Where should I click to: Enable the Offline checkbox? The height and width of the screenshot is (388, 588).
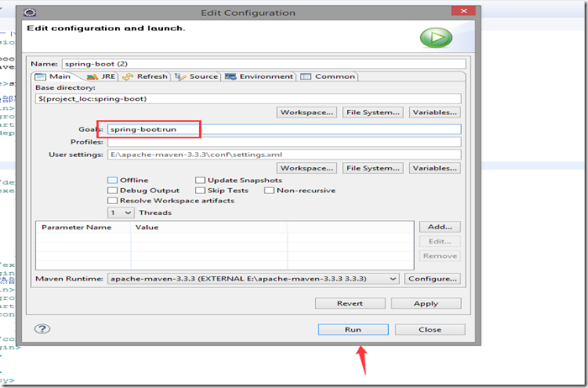[113, 181]
